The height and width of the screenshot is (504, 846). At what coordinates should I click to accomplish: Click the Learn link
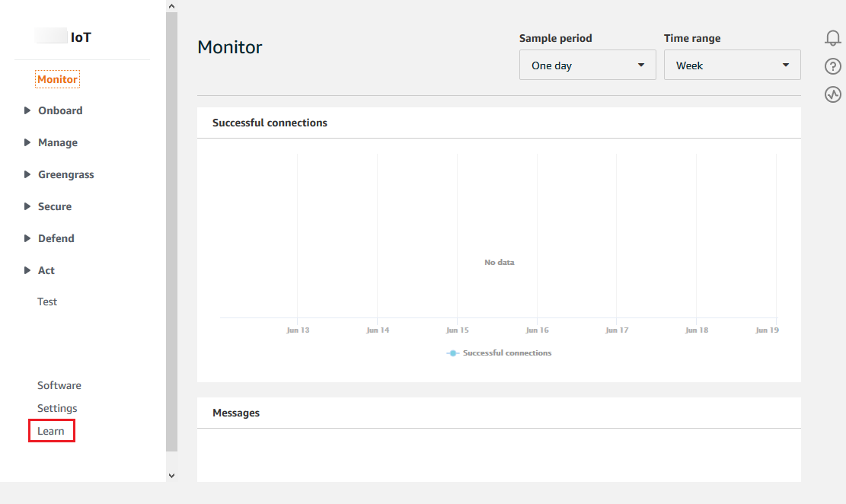tap(51, 431)
